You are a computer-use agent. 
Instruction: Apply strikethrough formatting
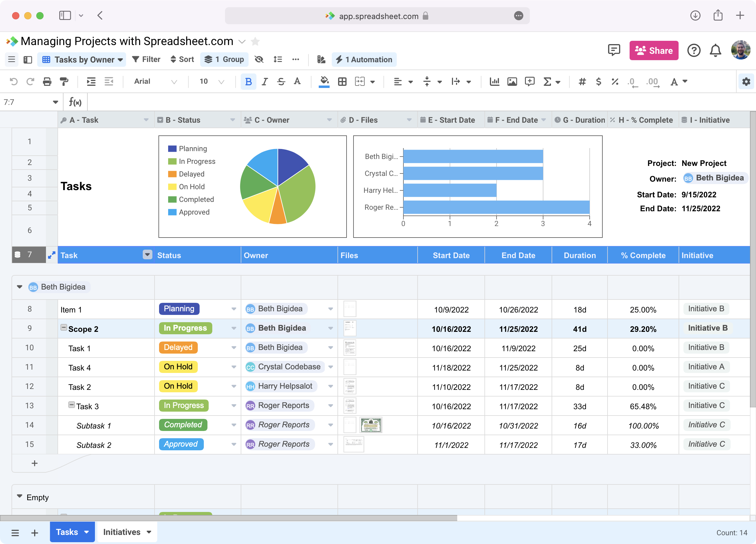tap(281, 82)
